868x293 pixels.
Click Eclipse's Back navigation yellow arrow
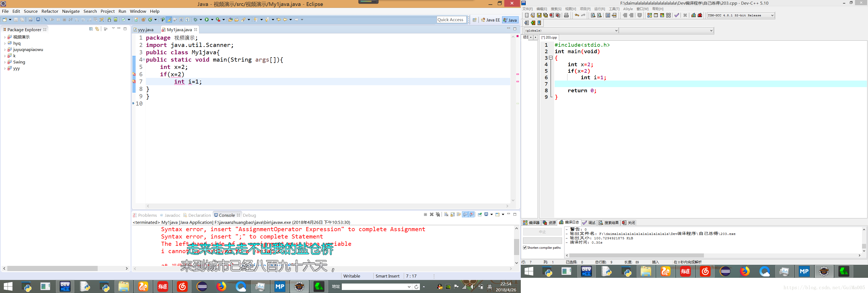click(285, 20)
